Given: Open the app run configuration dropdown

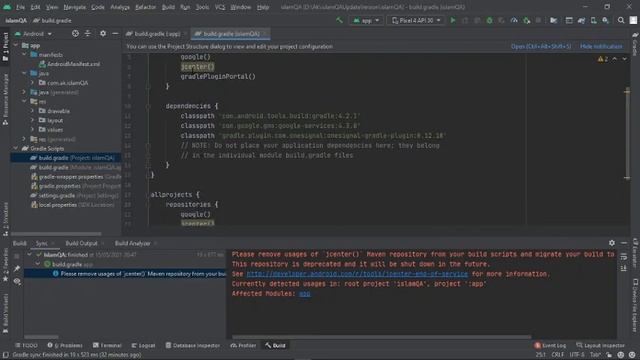Looking at the screenshot, I should (366, 20).
